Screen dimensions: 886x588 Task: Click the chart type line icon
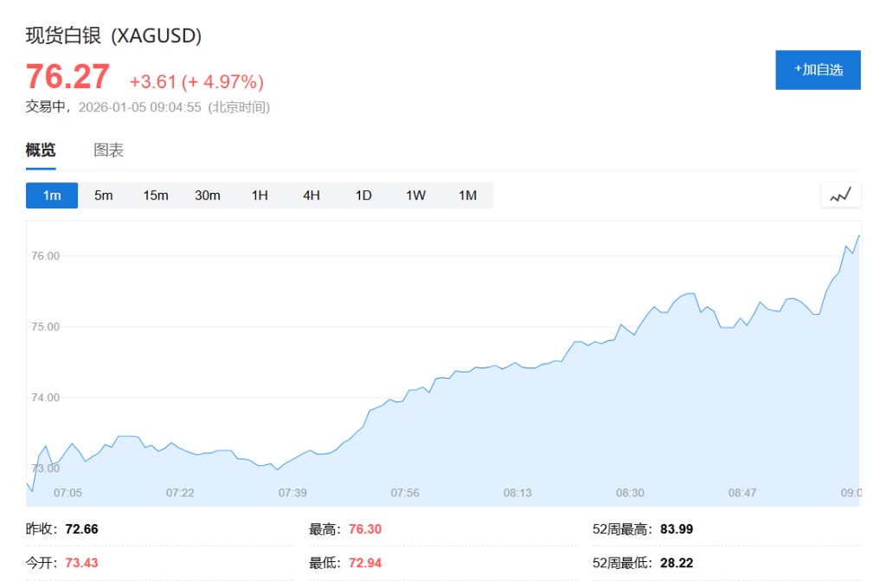tap(840, 195)
